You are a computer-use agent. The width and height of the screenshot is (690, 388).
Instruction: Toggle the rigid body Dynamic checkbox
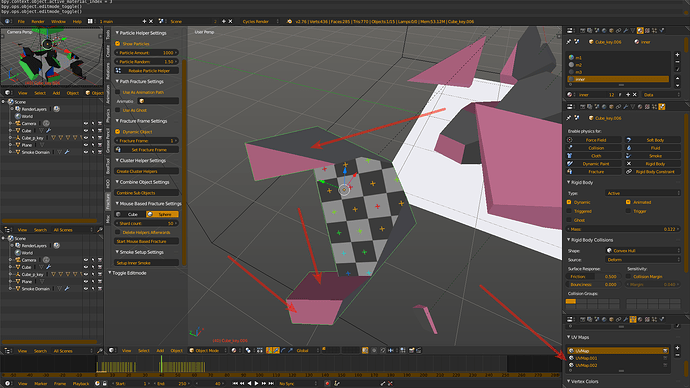pyautogui.click(x=569, y=202)
